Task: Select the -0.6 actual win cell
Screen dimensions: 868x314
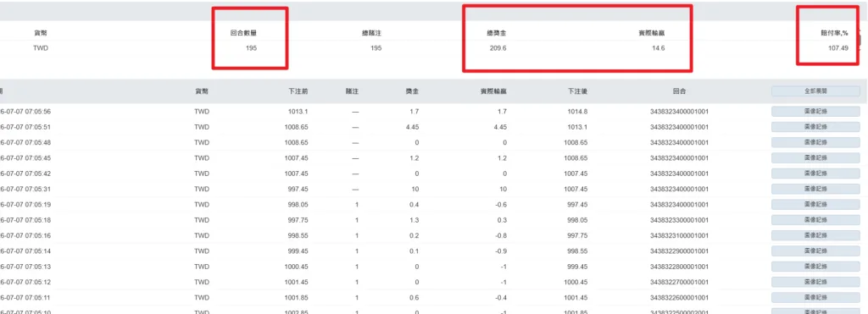Action: [x=501, y=205]
